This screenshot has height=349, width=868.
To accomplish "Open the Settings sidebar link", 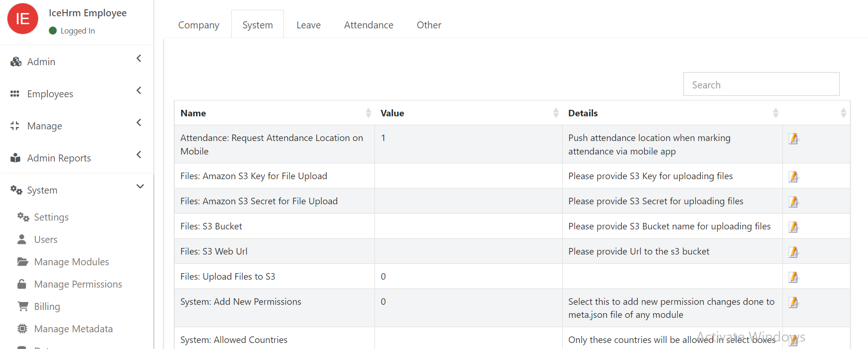I will click(x=51, y=217).
